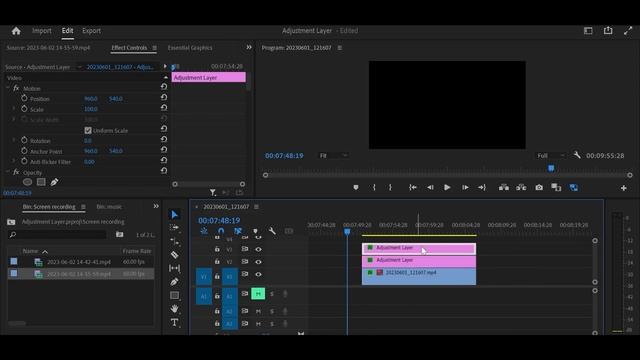Toggle V1 track output eye

click(258, 274)
